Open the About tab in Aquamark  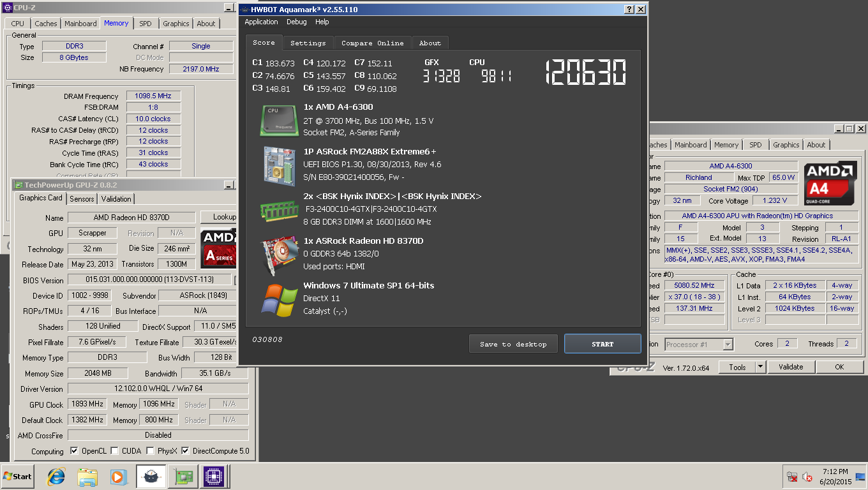pos(430,43)
